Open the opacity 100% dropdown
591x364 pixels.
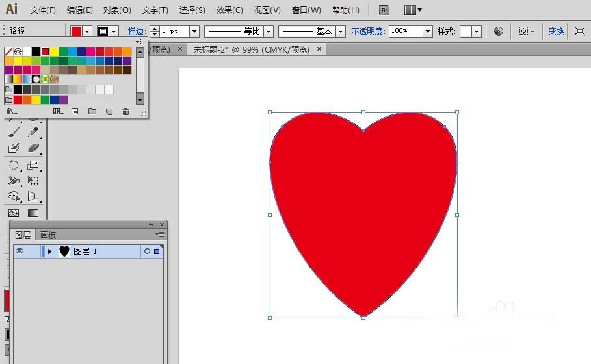(x=427, y=31)
